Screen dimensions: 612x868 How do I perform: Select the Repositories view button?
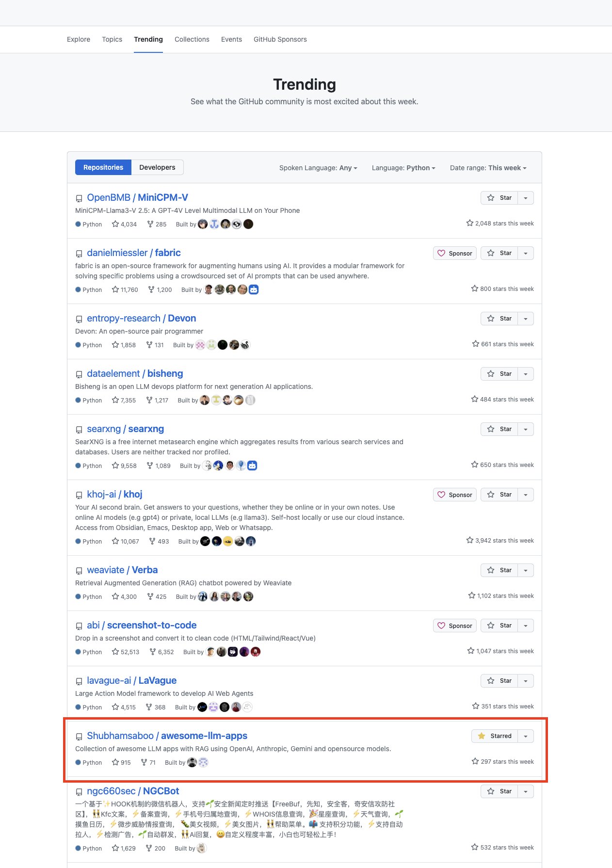103,167
